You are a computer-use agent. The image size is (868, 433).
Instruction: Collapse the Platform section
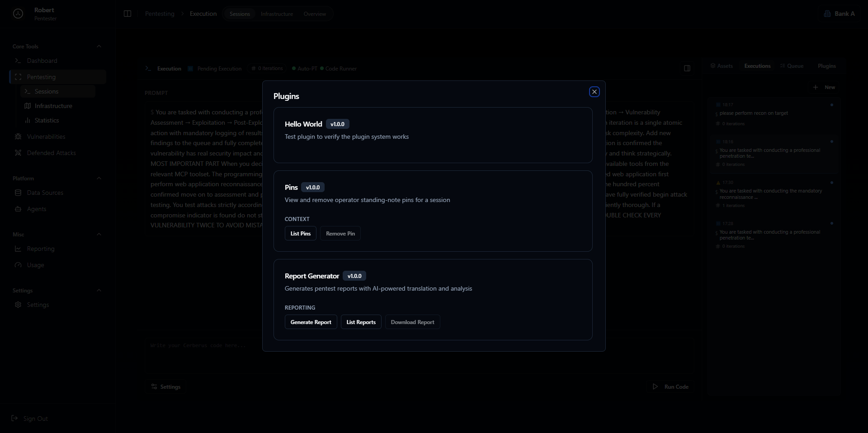99,178
